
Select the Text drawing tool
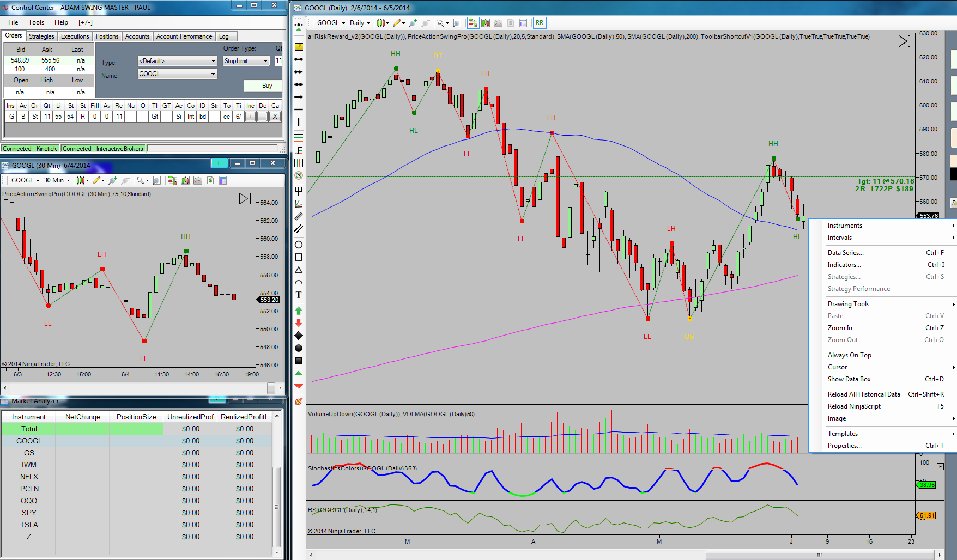[x=299, y=295]
